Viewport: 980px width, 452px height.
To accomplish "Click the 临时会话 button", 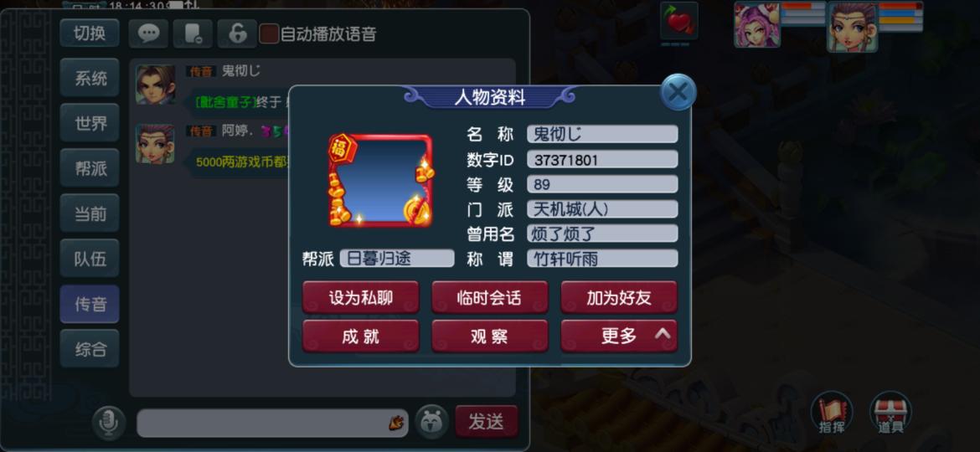I will (489, 297).
